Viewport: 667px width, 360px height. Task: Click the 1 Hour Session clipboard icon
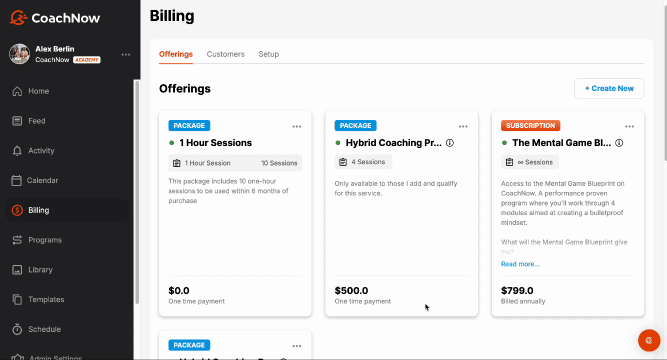coord(177,163)
